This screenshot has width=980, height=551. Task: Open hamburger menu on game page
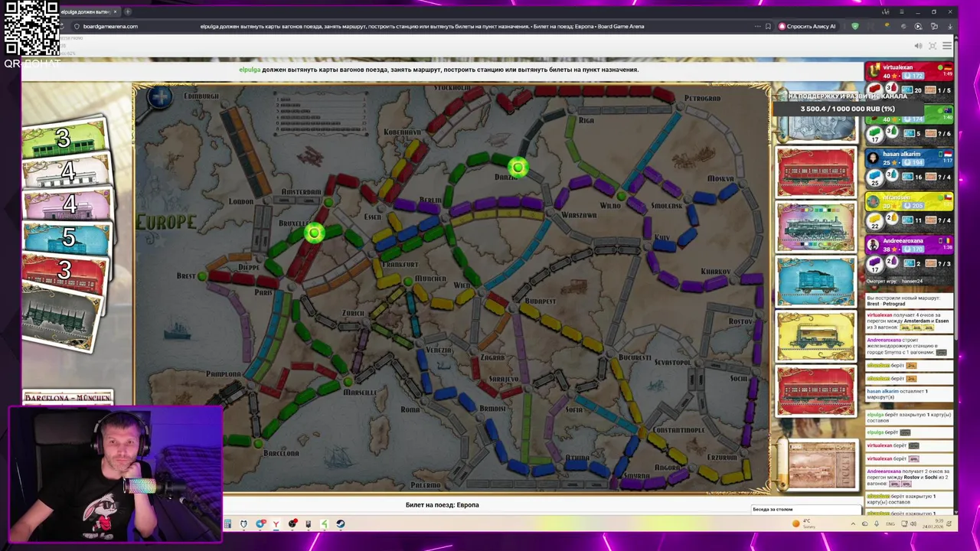tap(947, 46)
